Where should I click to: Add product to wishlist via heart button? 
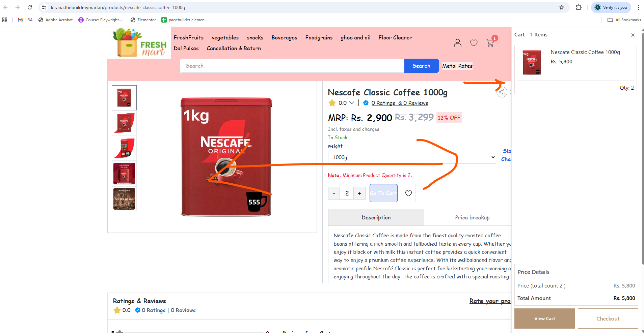pos(408,193)
